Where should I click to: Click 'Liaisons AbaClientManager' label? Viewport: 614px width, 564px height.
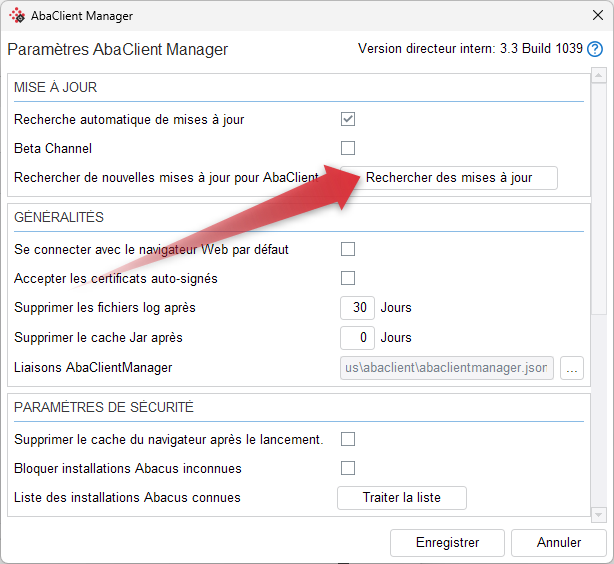[x=93, y=368]
